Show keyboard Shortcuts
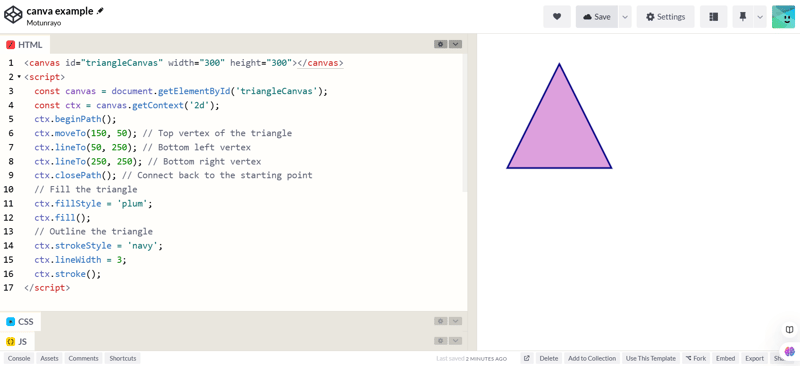 (x=123, y=358)
